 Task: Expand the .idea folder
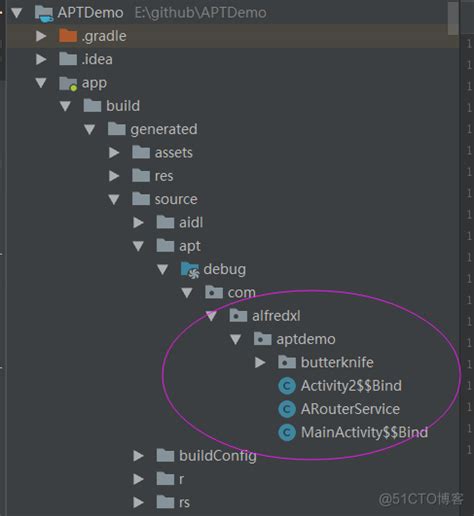[x=41, y=59]
